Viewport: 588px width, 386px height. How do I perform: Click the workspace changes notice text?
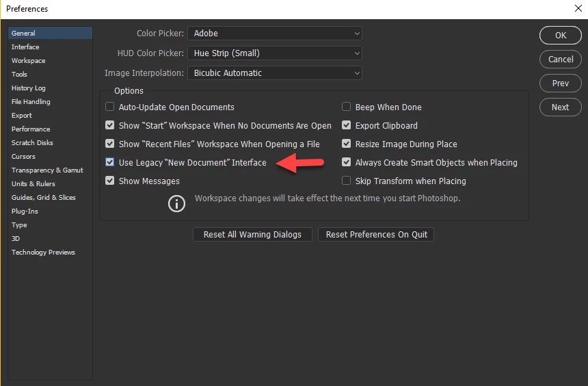tap(328, 198)
